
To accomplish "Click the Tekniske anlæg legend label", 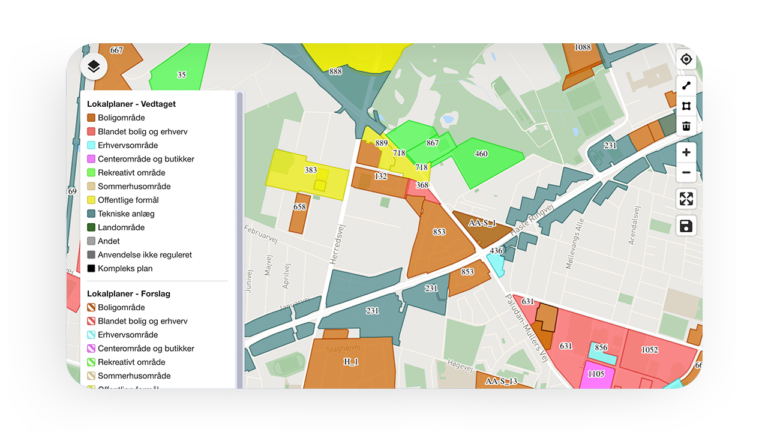I will point(128,214).
